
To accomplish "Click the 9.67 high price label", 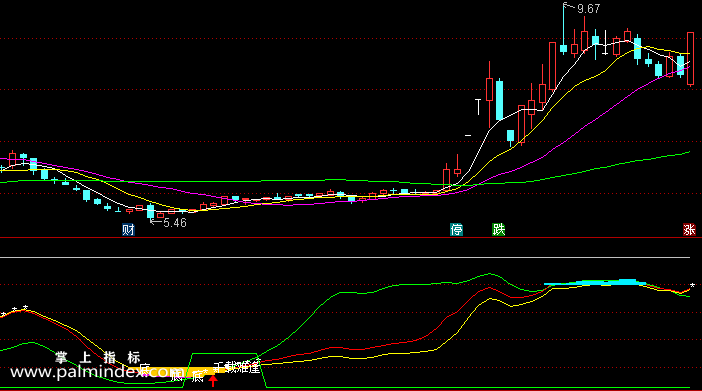I will click(x=588, y=9).
